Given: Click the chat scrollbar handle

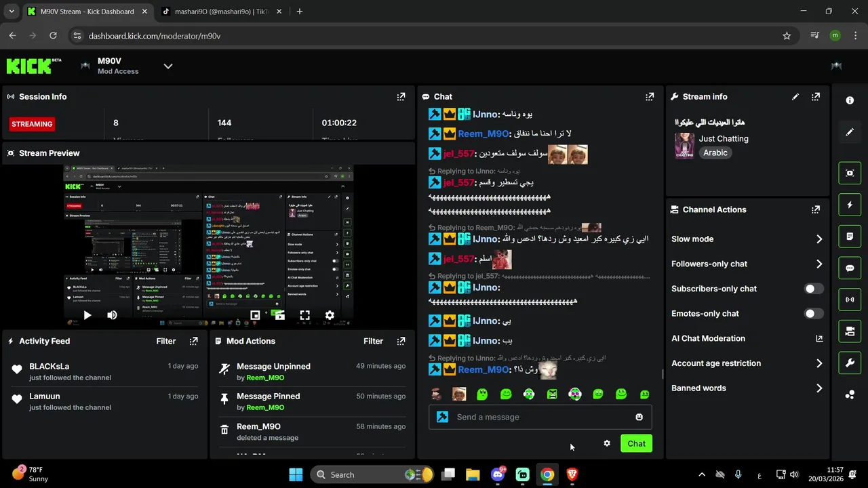Looking at the screenshot, I should [x=663, y=374].
